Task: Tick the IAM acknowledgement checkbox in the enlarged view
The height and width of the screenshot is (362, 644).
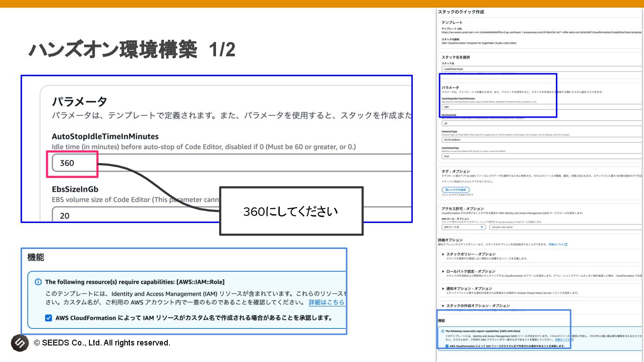Action: pyautogui.click(x=49, y=318)
